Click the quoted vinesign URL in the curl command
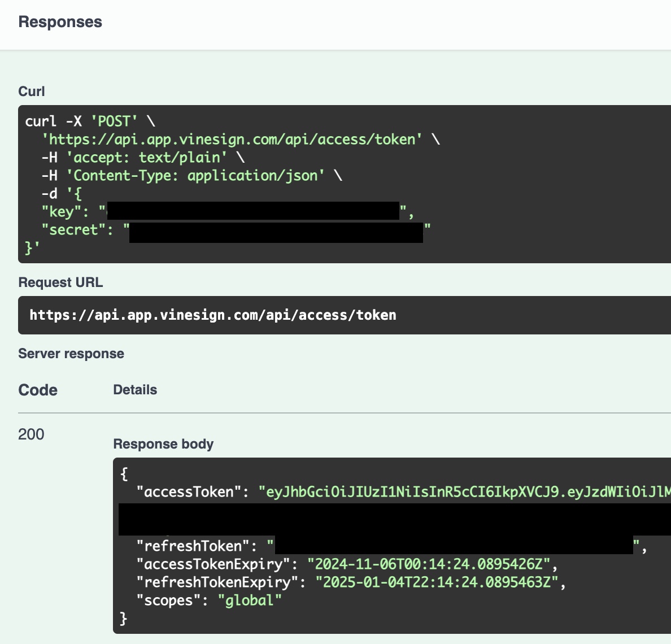Viewport: 671px width, 644px height. coord(232,140)
